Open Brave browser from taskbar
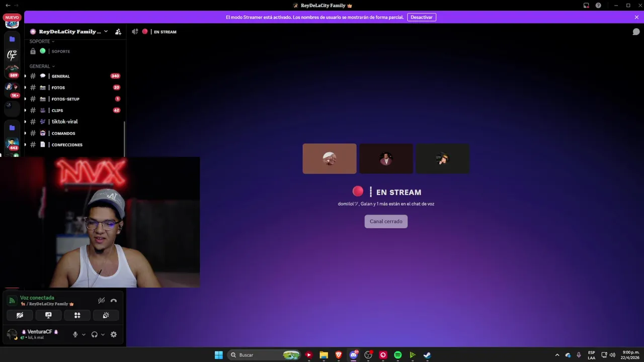644x362 pixels. (339, 355)
